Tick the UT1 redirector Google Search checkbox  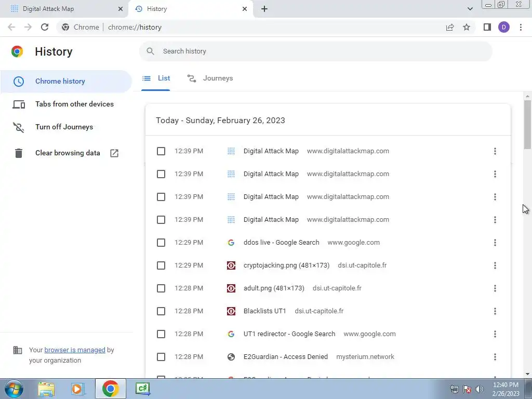pyautogui.click(x=161, y=334)
